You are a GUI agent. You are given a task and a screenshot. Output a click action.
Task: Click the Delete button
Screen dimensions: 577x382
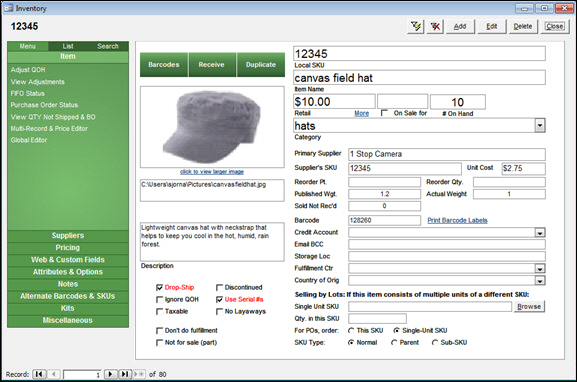coord(523,26)
